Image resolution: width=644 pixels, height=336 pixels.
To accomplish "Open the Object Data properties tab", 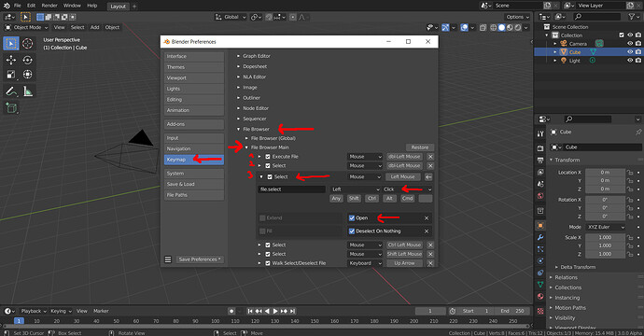I will click(x=540, y=285).
